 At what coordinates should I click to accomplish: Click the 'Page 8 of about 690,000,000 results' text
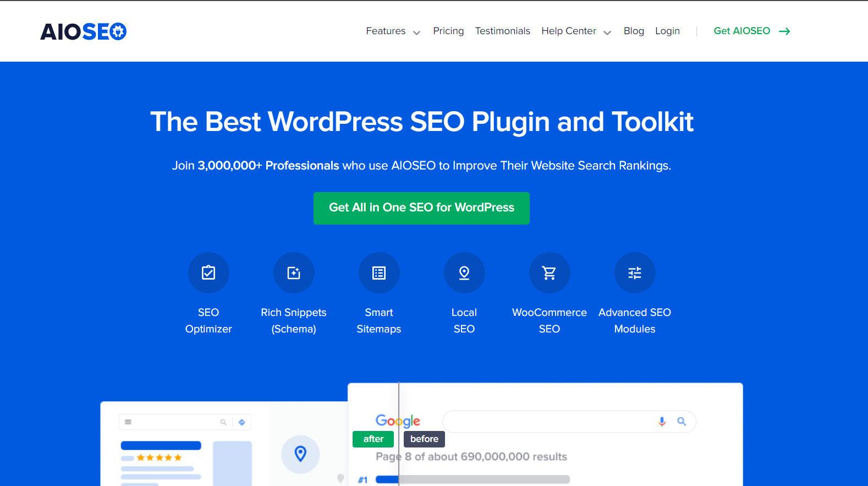[471, 457]
